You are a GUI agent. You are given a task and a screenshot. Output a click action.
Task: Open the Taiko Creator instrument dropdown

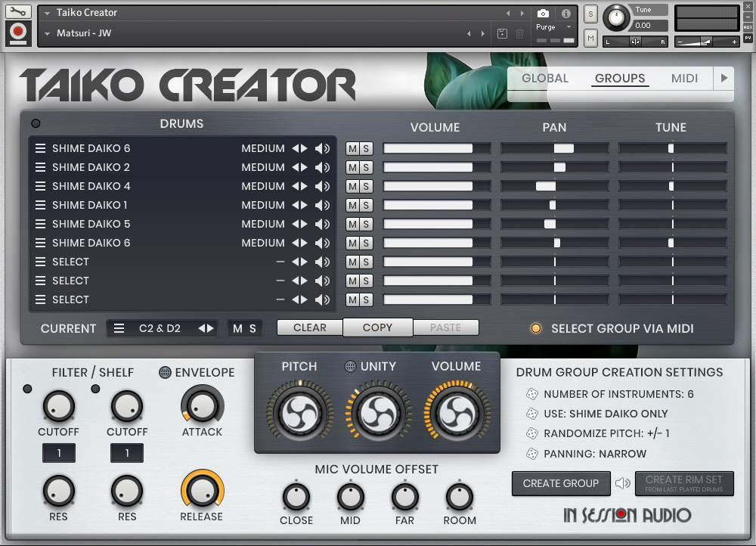coord(47,13)
